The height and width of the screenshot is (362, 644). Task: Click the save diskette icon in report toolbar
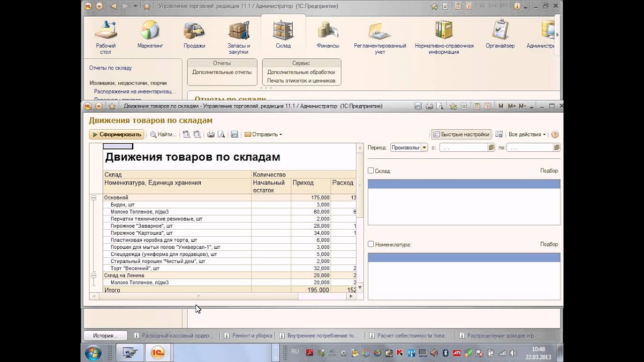pyautogui.click(x=234, y=134)
